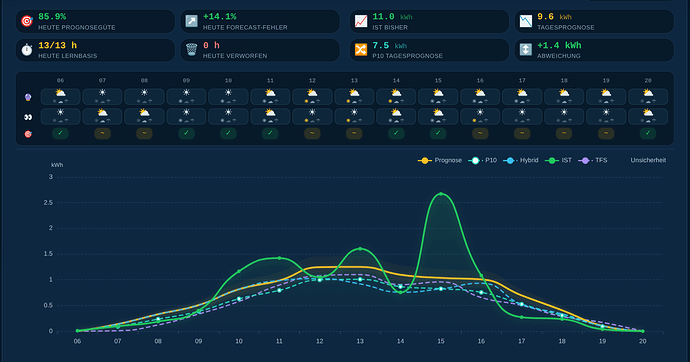Click the green checkmark badge under hour 11
Viewport: 690px width, 362px height.
point(270,133)
